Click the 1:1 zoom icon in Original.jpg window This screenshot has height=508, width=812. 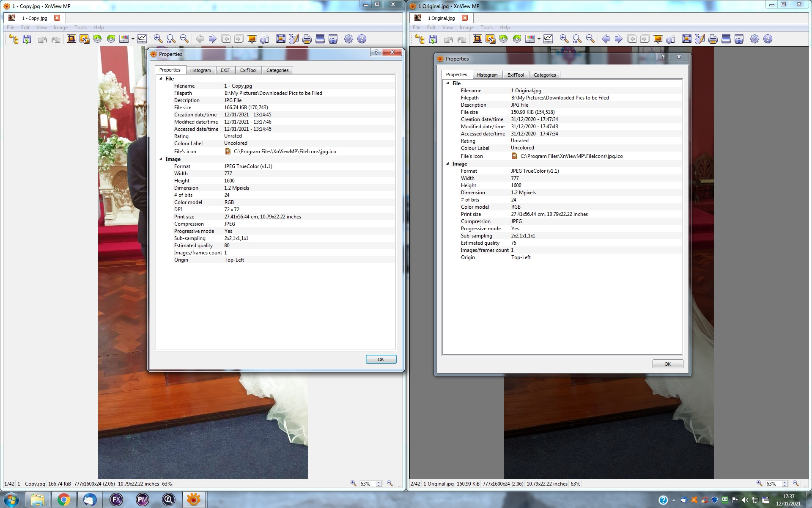pos(577,39)
